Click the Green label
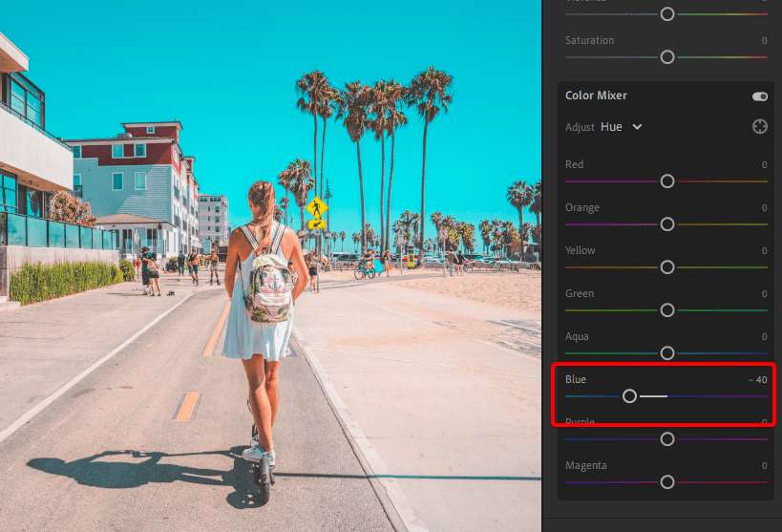The image size is (782, 532). 580,293
